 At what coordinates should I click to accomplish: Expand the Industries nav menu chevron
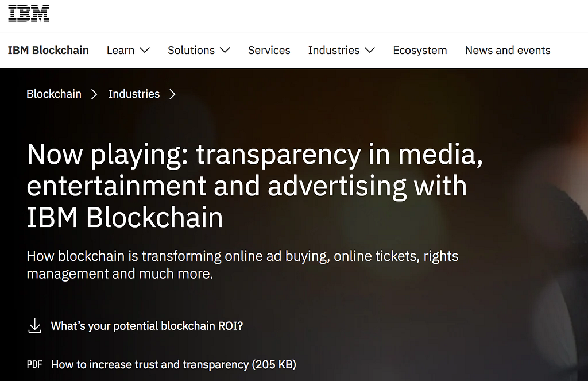click(x=370, y=51)
